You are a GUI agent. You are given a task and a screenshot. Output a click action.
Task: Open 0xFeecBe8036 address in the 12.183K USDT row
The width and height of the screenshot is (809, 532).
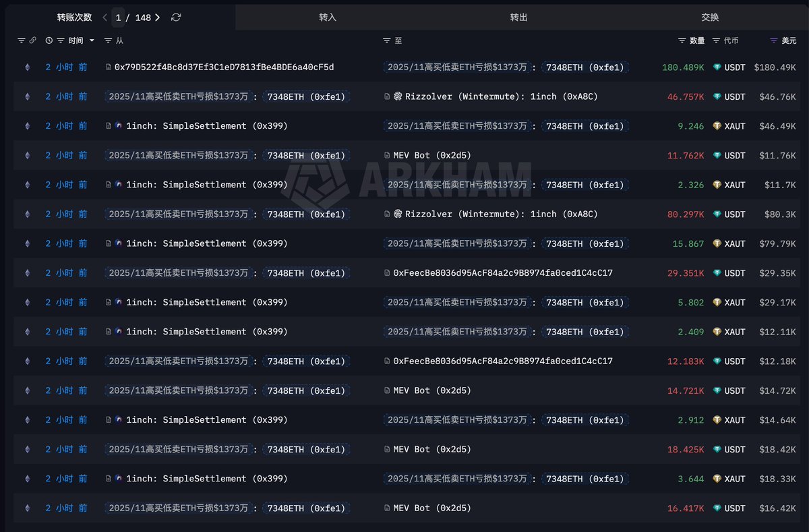[x=503, y=361]
